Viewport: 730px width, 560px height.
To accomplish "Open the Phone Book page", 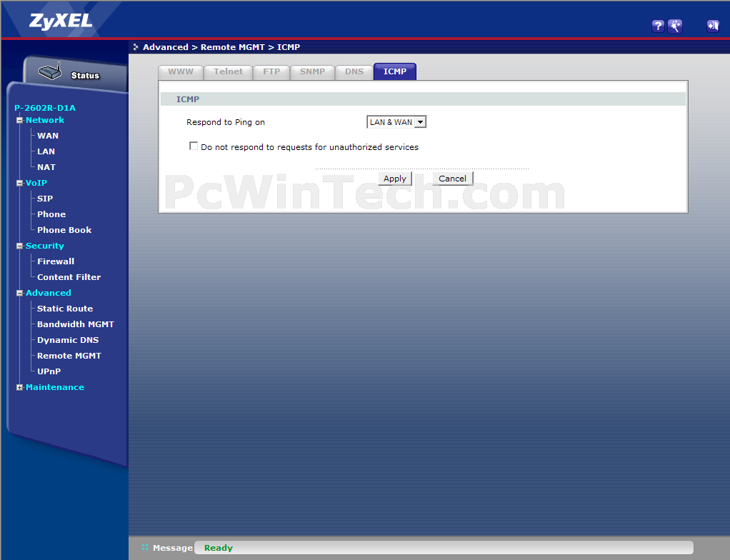I will coord(64,230).
